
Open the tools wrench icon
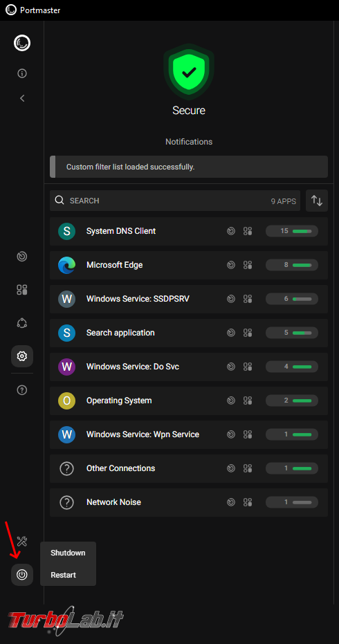(22, 542)
